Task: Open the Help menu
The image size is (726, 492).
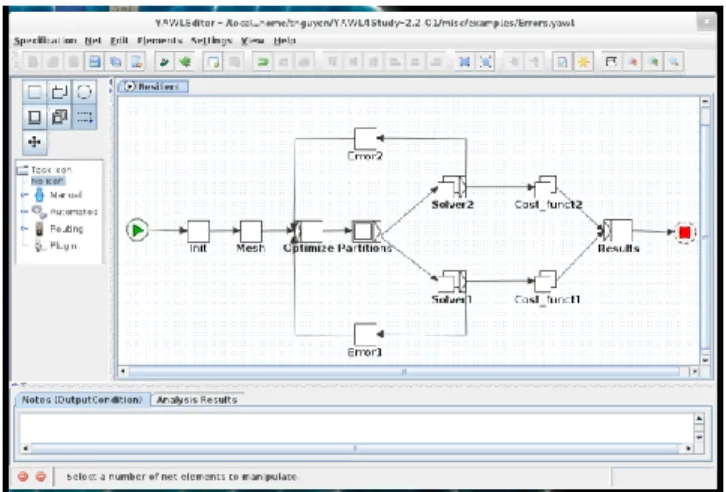Action: (x=284, y=41)
